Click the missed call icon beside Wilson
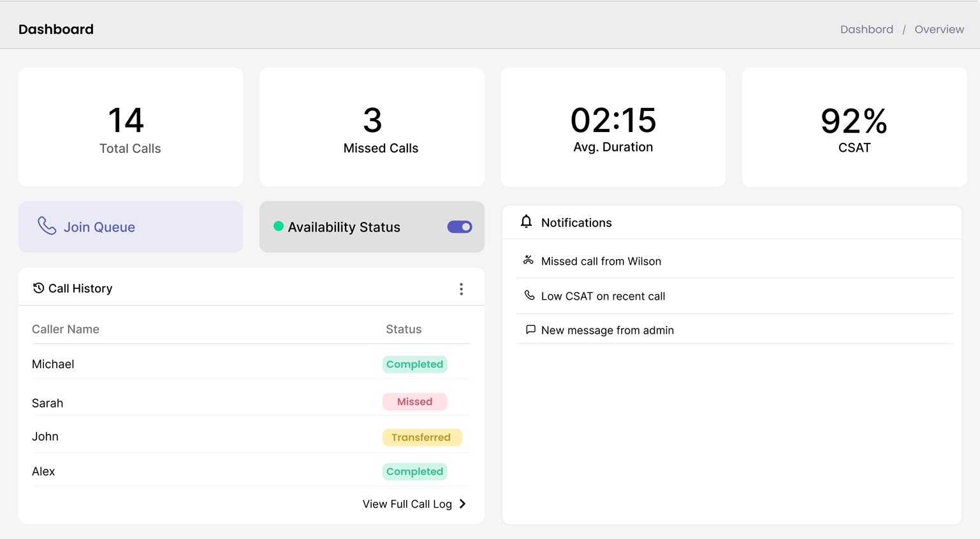The height and width of the screenshot is (539, 980). coord(529,260)
